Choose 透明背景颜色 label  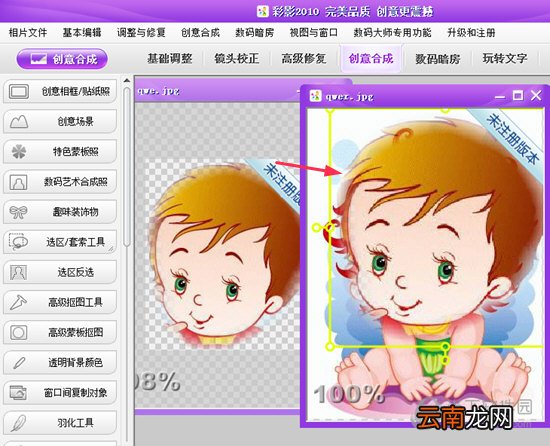click(x=75, y=363)
